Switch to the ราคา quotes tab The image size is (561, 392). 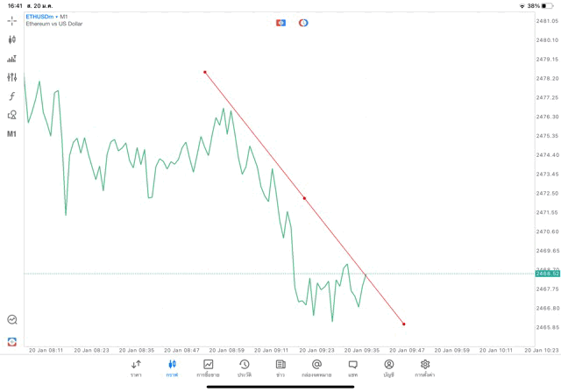point(136,367)
